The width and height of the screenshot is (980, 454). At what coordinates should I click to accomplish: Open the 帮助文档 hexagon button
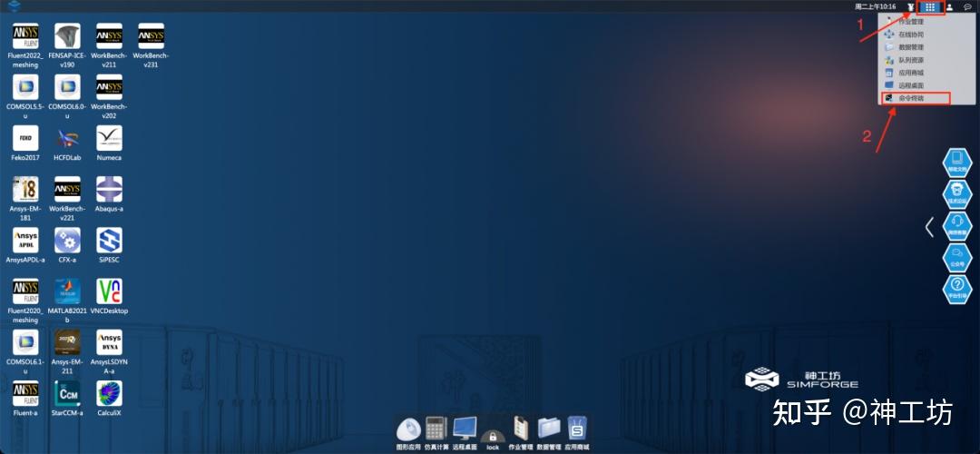pyautogui.click(x=957, y=162)
